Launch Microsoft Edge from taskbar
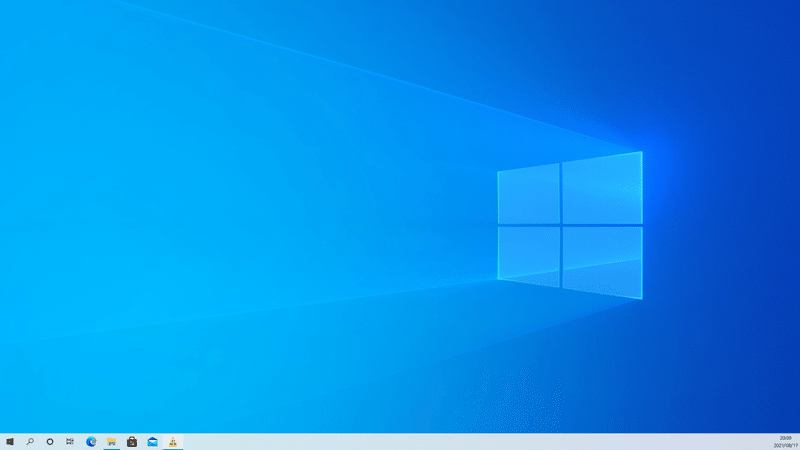Viewport: 800px width, 450px height. point(91,442)
